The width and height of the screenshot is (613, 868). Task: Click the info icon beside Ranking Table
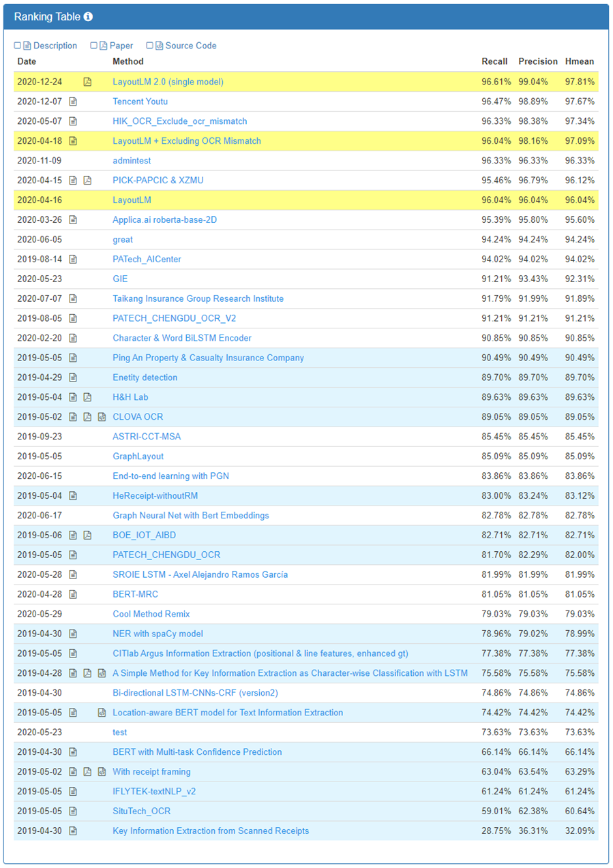coord(89,17)
